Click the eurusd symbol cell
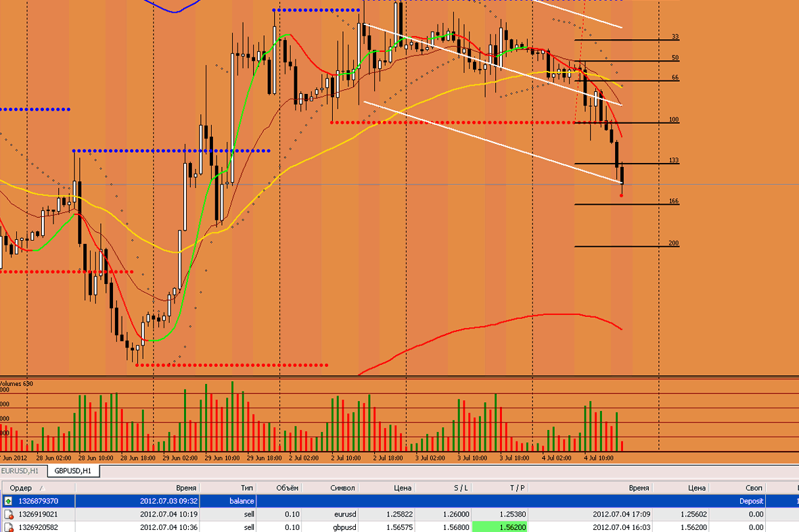Screen dimensions: 799x532 point(345,514)
